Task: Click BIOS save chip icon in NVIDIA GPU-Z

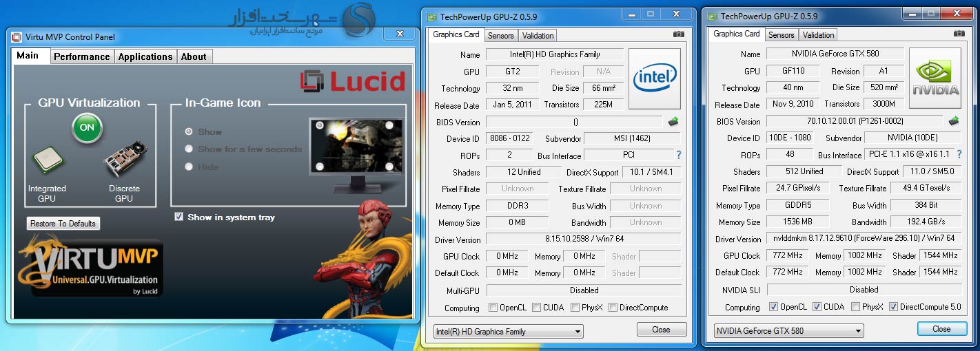Action: pyautogui.click(x=954, y=121)
